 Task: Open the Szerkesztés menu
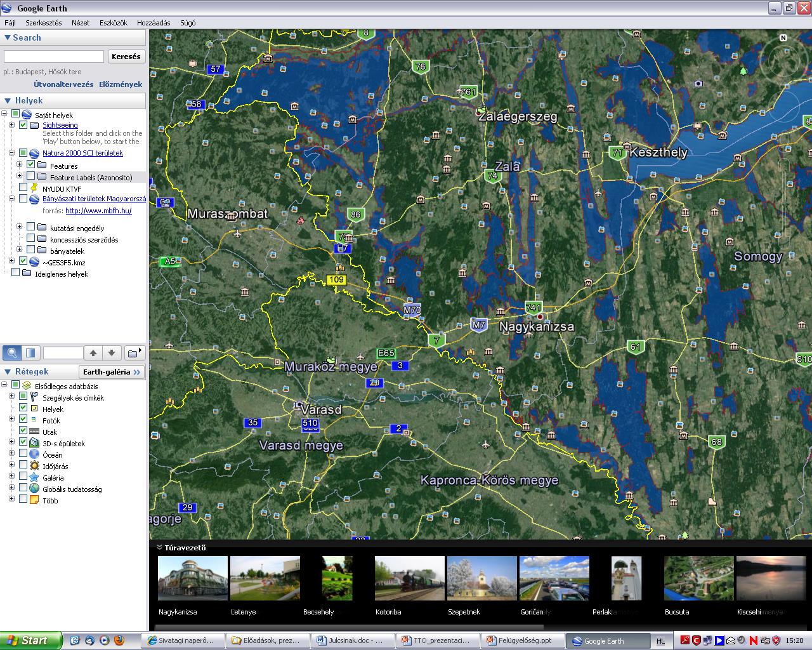(x=44, y=23)
